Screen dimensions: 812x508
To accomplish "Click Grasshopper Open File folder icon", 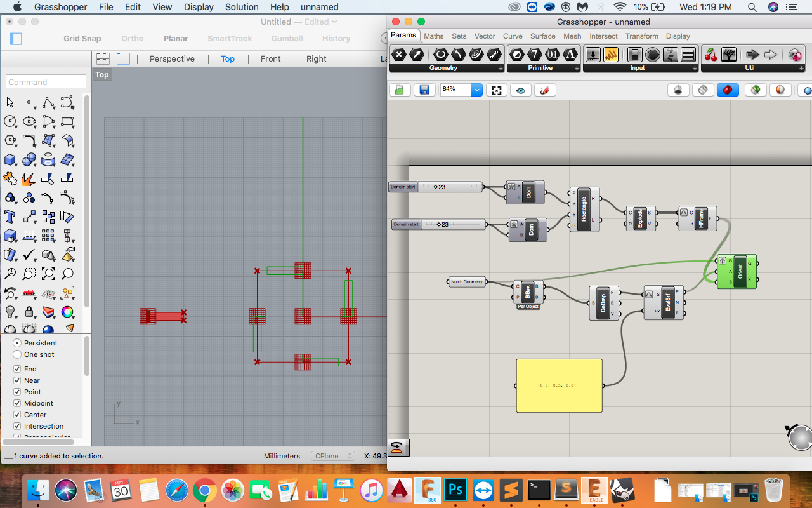I will [400, 90].
